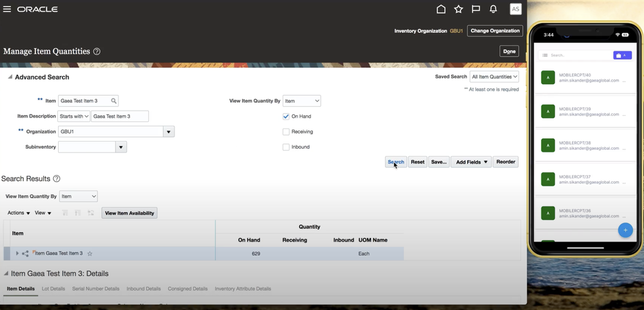Click the Item field search magnifier icon
The image size is (644, 310).
click(114, 101)
